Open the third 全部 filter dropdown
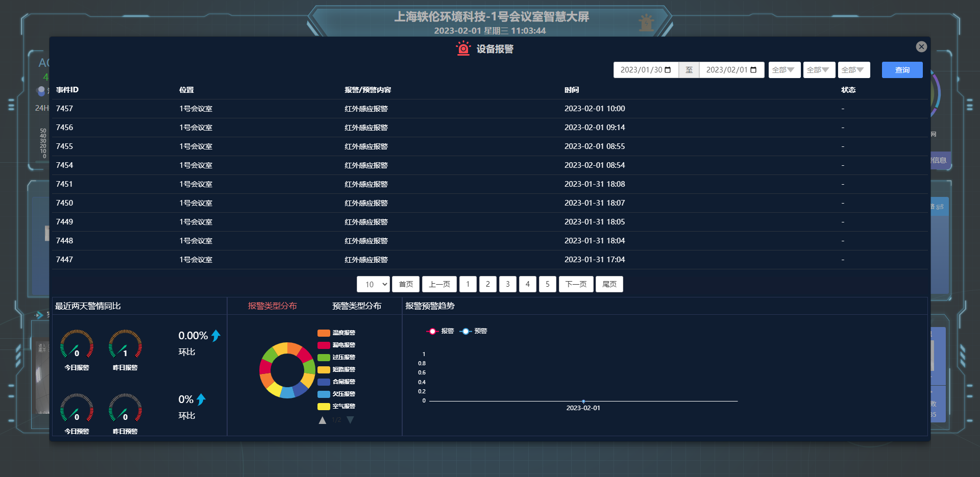 (853, 70)
